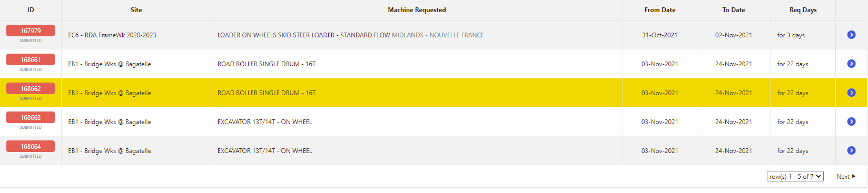Select the 168662 ID badge
The height and width of the screenshot is (193, 868).
(x=31, y=89)
